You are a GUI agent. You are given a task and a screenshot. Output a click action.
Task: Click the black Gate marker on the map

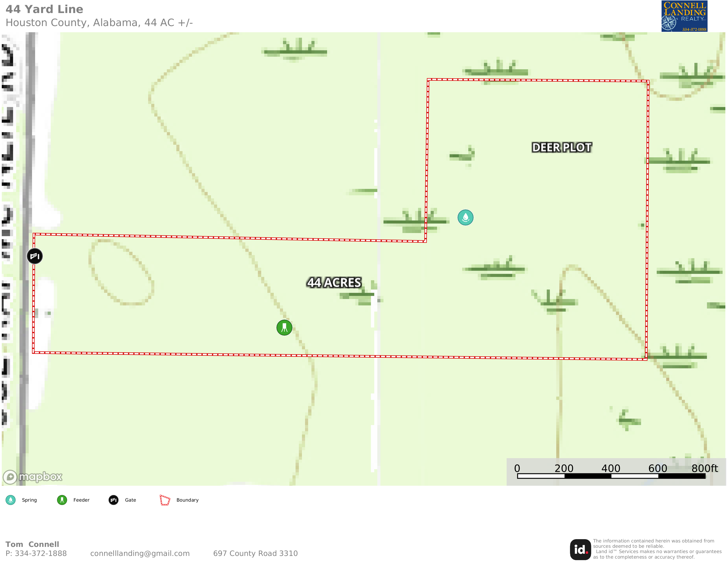tap(35, 256)
